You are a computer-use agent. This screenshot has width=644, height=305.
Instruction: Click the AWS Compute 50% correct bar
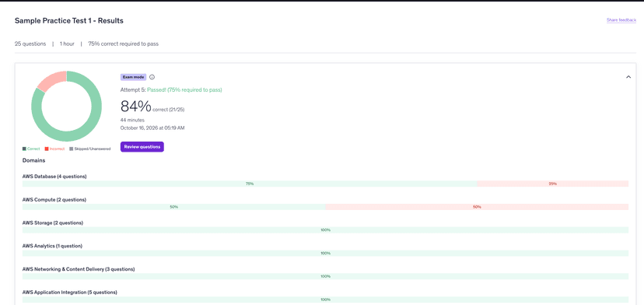(x=173, y=207)
